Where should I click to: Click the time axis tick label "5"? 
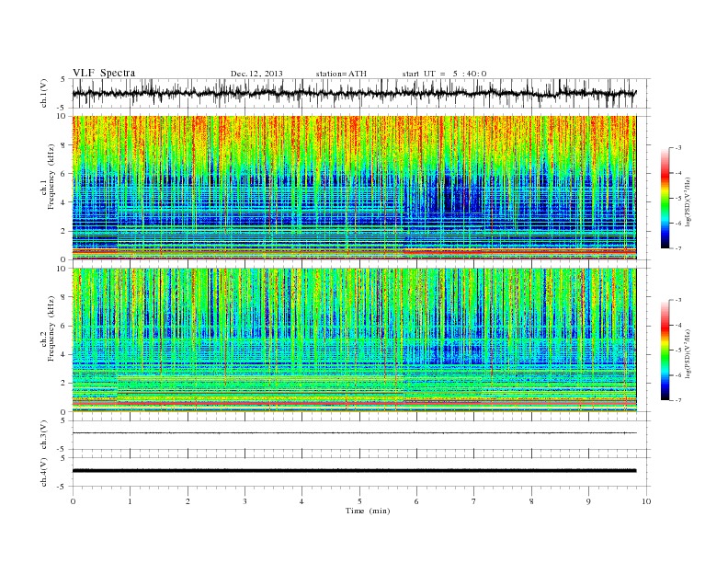tap(359, 501)
